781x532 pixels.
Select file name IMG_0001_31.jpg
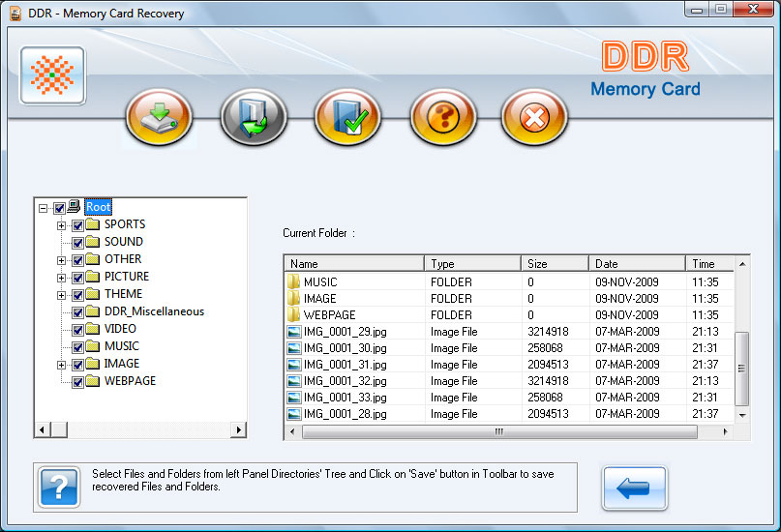[345, 365]
